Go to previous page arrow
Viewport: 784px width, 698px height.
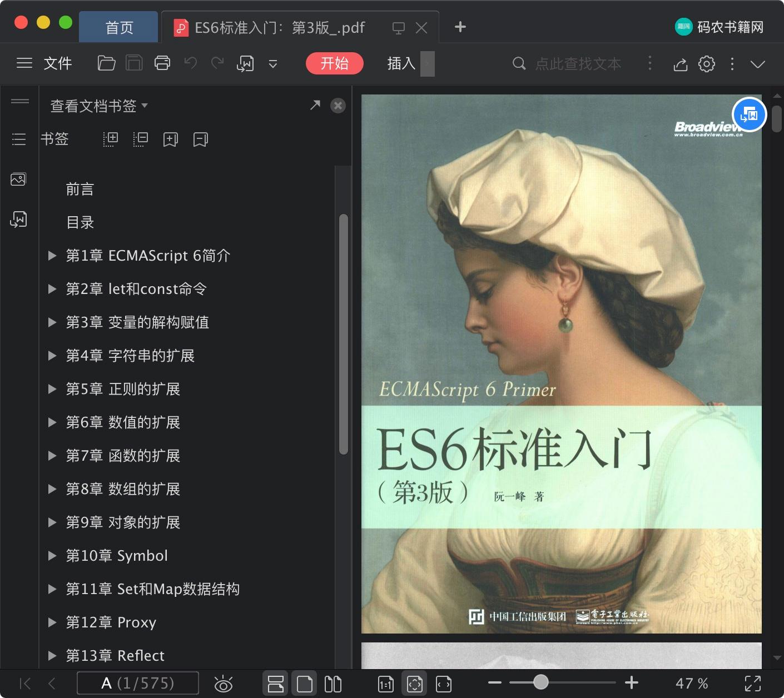tap(52, 684)
